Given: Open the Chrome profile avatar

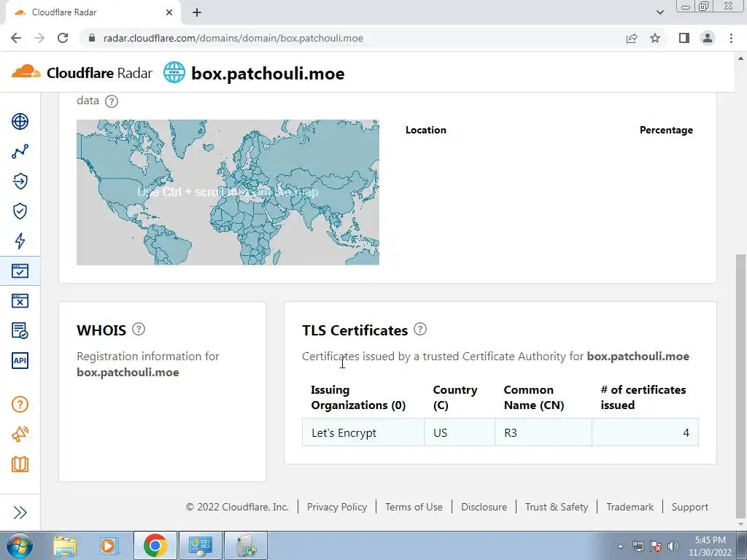Looking at the screenshot, I should [708, 38].
